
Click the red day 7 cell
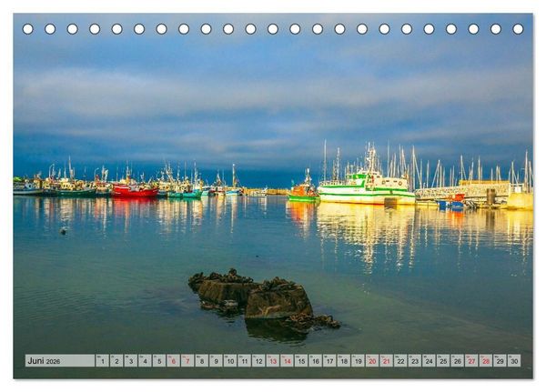coord(187,361)
